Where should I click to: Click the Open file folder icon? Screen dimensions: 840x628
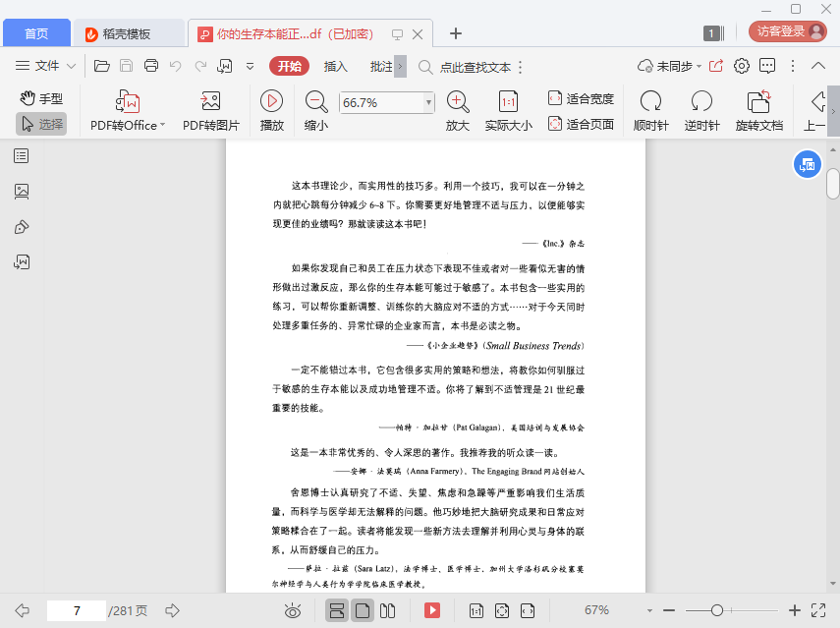(x=102, y=66)
